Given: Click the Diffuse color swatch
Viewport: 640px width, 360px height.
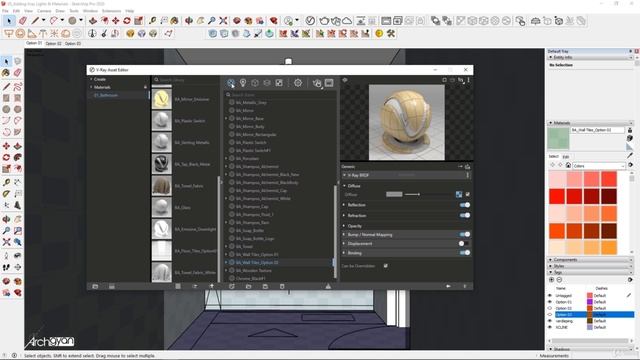Looking at the screenshot, I should coord(394,194).
